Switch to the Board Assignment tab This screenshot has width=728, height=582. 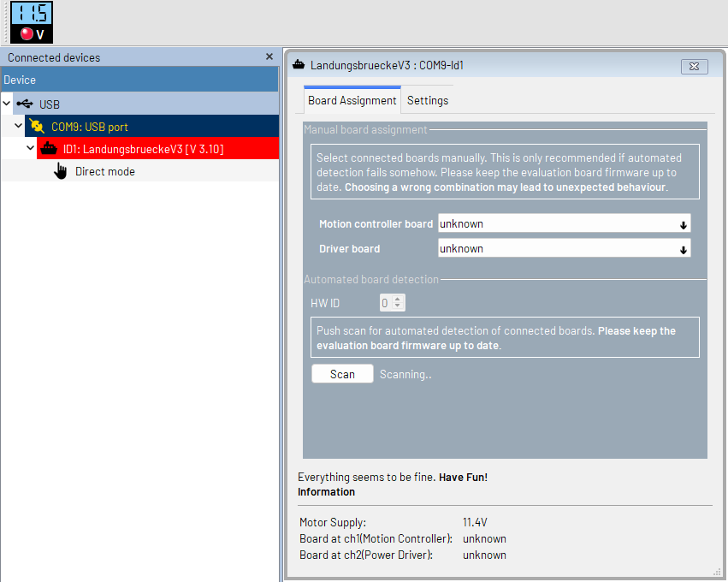point(352,100)
